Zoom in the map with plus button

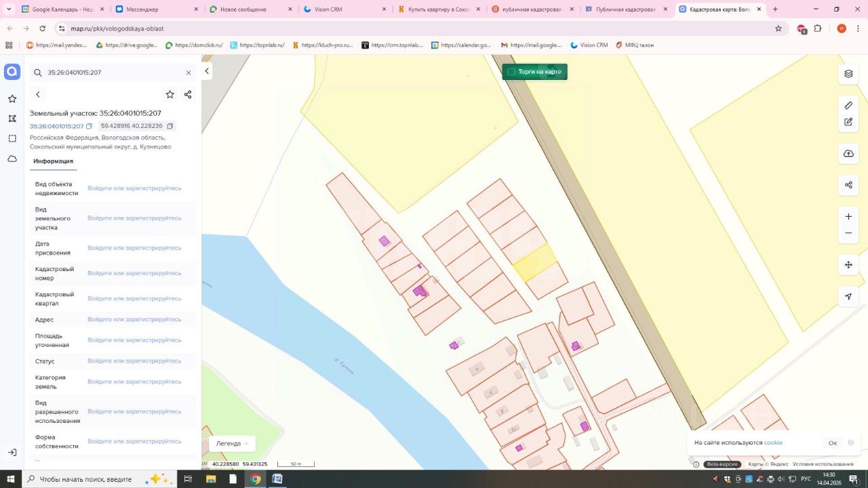pos(848,217)
